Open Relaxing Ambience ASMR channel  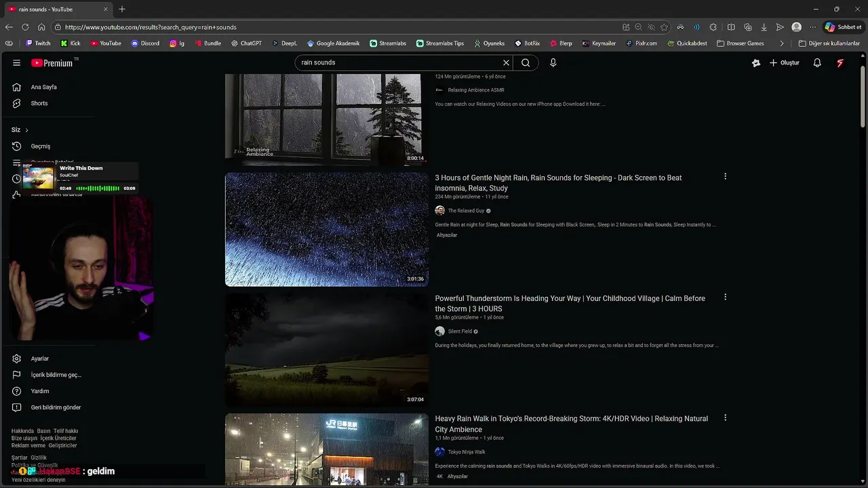click(476, 90)
